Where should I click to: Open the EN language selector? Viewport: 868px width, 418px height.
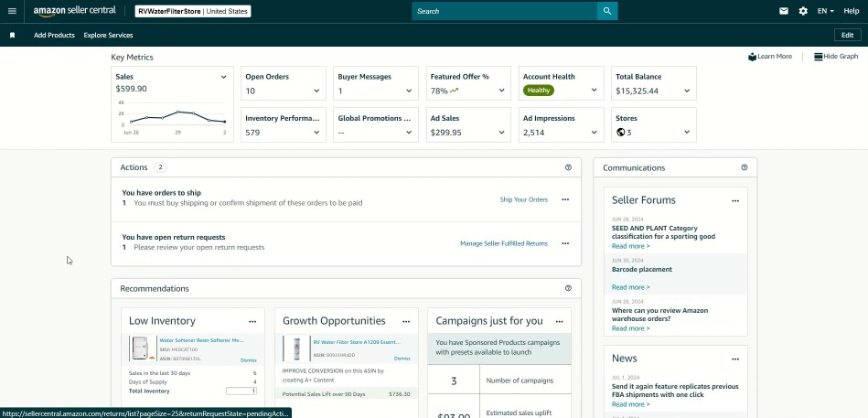pyautogui.click(x=825, y=11)
